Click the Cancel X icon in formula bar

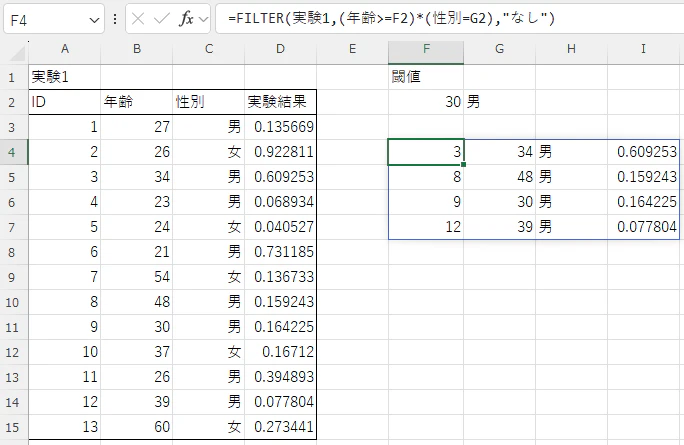138,19
